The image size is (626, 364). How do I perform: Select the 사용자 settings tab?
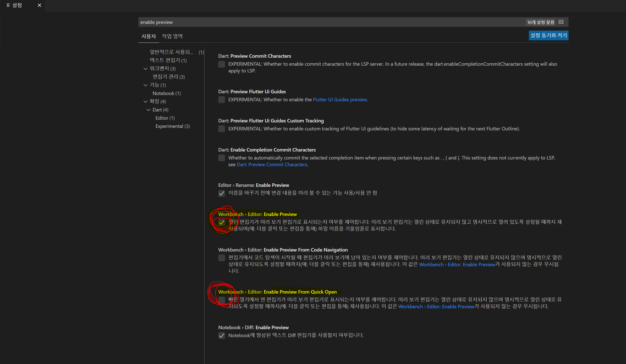pos(149,36)
